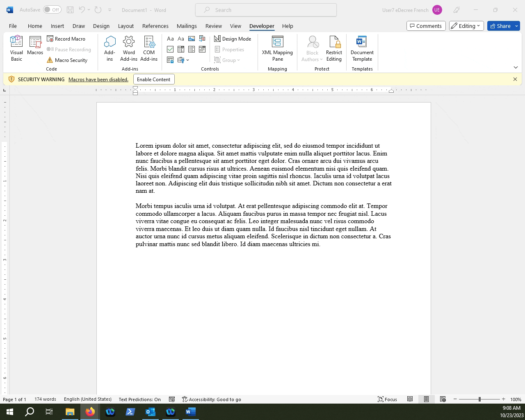
Task: Click Record Macro
Action: click(x=66, y=39)
